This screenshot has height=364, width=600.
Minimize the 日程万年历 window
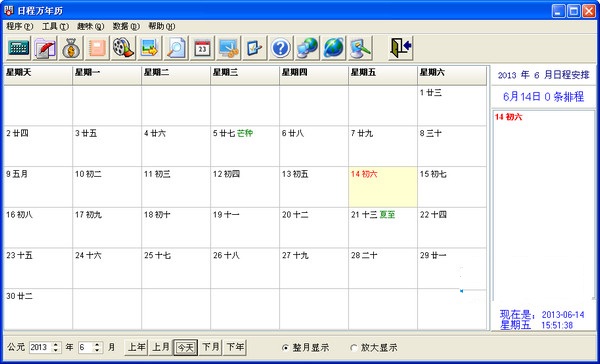coord(558,11)
